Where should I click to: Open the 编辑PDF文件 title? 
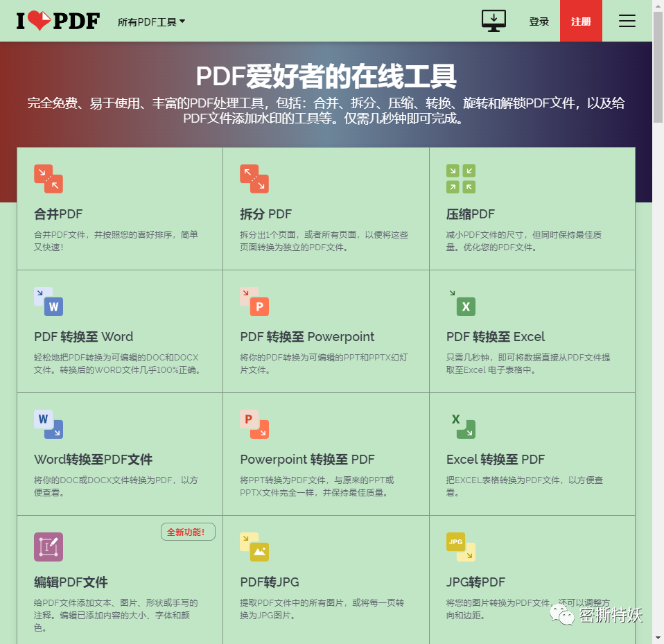coord(71,582)
